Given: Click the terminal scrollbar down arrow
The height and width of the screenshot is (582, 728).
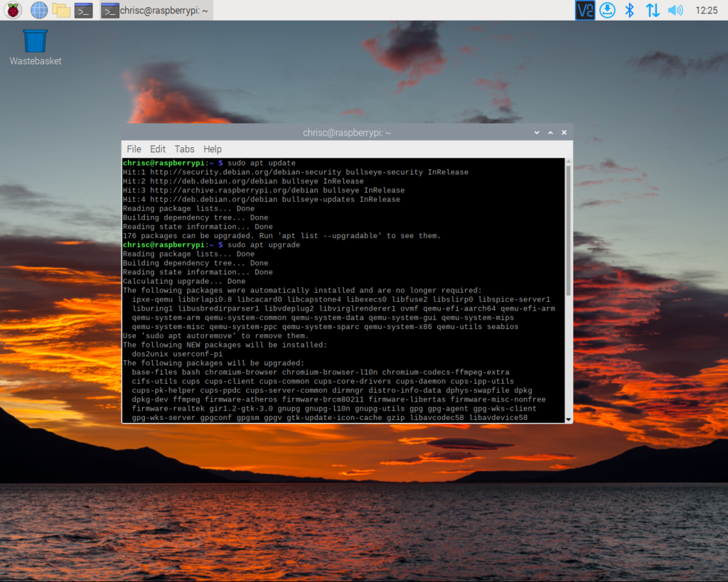Looking at the screenshot, I should (567, 419).
